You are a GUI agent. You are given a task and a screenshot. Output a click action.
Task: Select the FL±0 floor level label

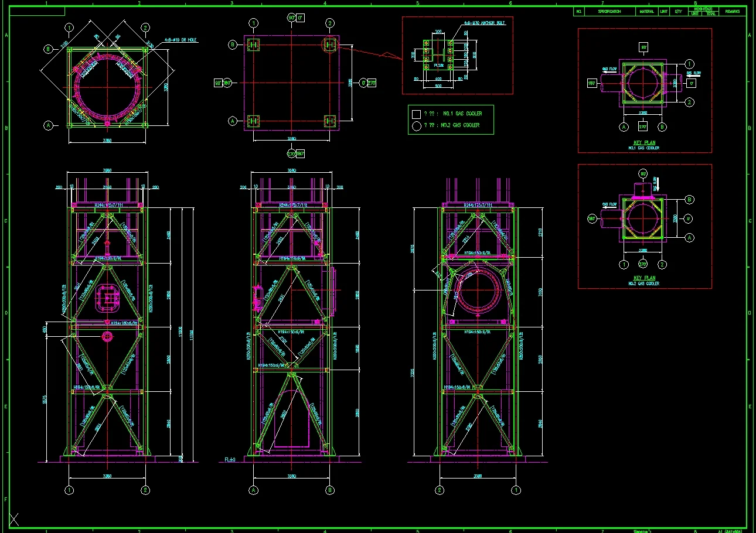click(230, 459)
